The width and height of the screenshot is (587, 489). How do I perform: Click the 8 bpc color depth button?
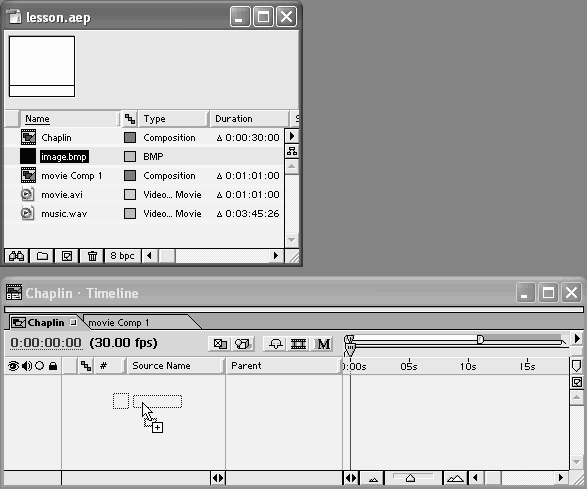122,256
